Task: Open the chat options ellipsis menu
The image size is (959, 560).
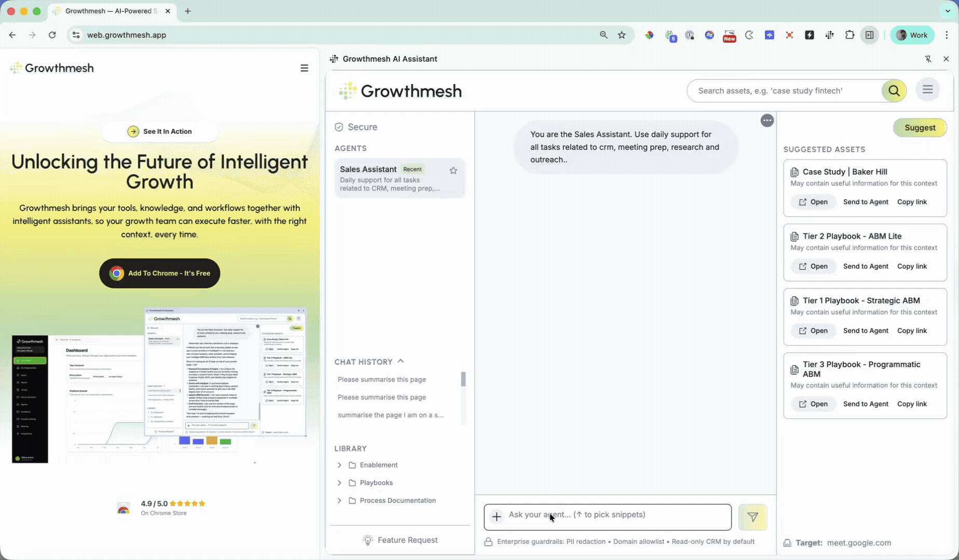Action: 767,120
